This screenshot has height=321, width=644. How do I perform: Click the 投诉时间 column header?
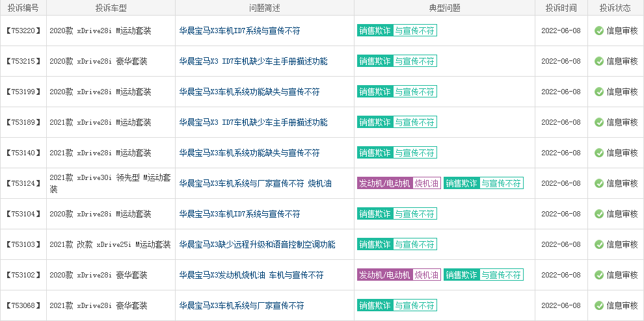click(561, 8)
